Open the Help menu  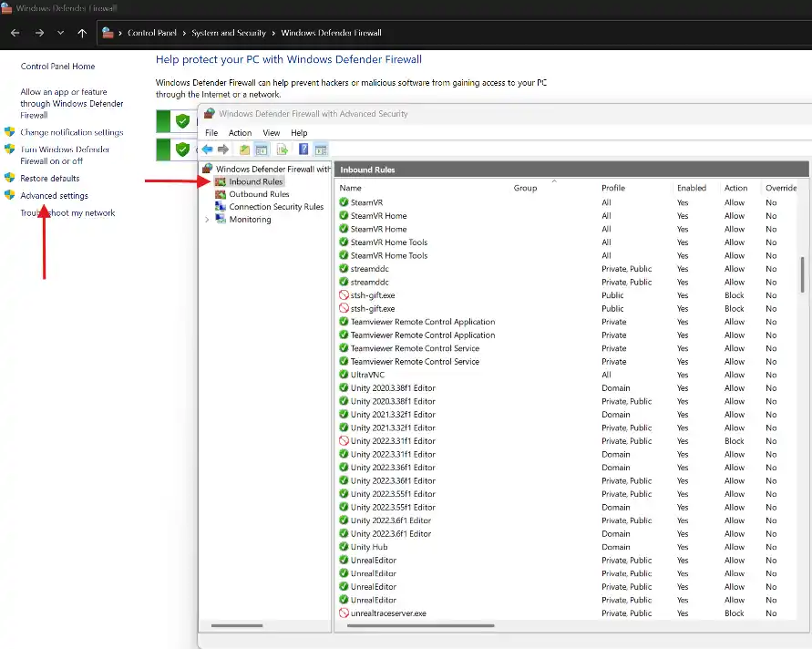pos(299,133)
